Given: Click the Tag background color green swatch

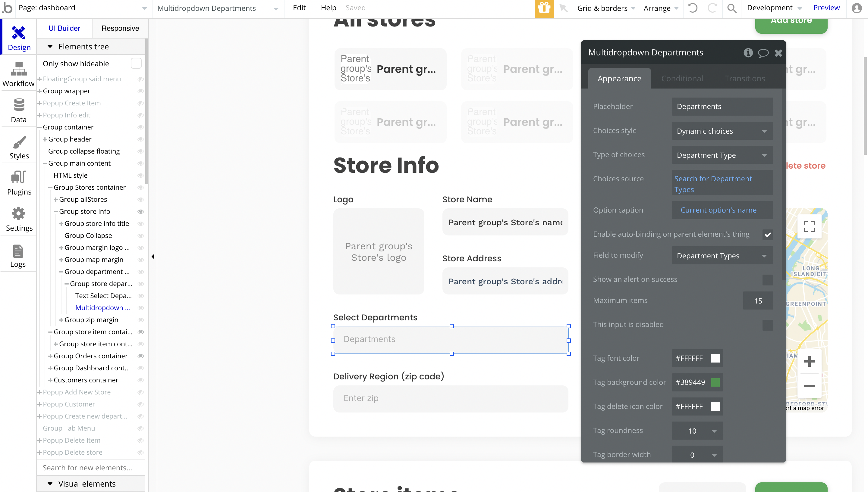Looking at the screenshot, I should coord(715,382).
